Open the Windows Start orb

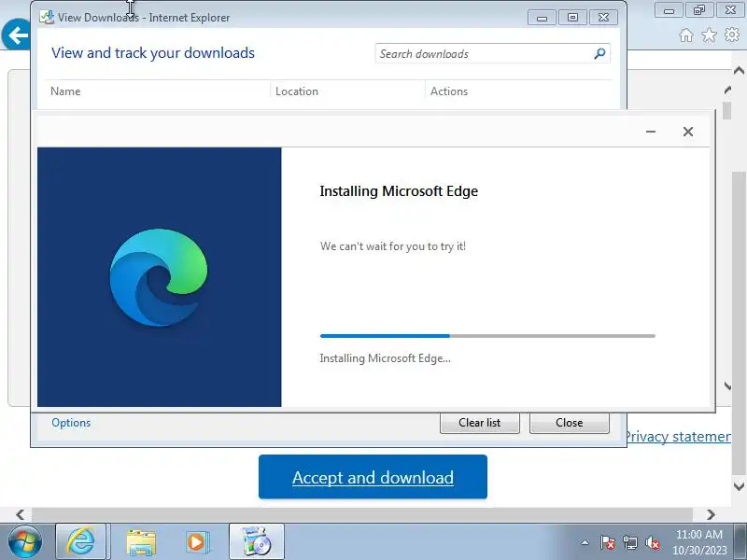click(24, 541)
